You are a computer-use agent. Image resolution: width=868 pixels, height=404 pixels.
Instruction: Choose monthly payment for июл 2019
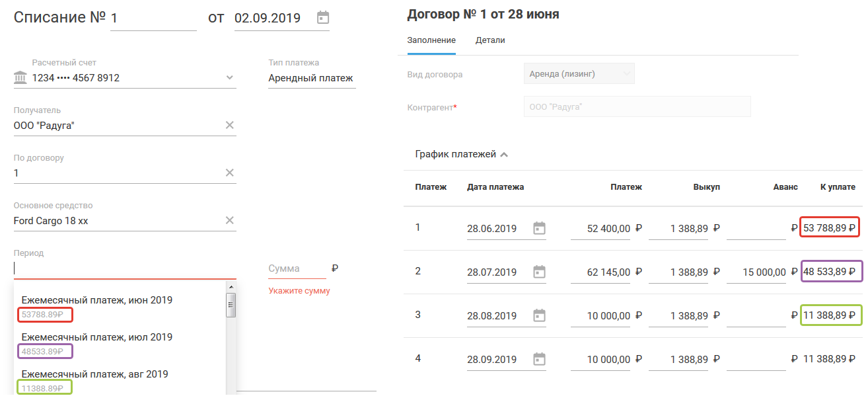coord(96,337)
